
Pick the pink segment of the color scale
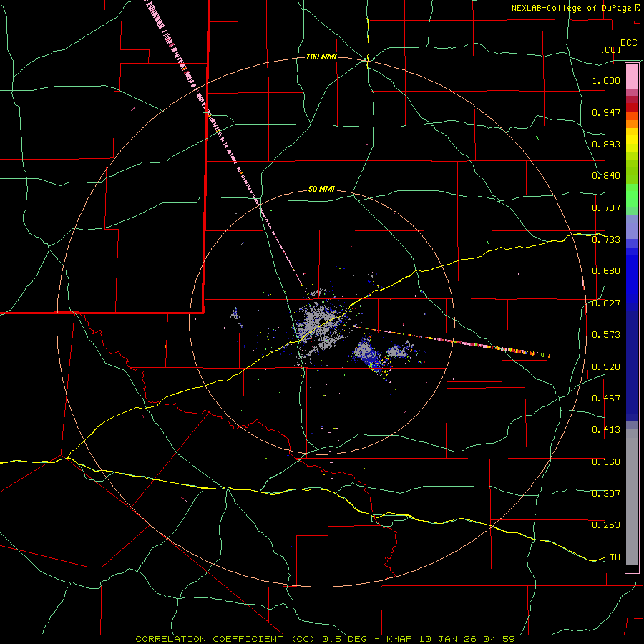tap(632, 77)
